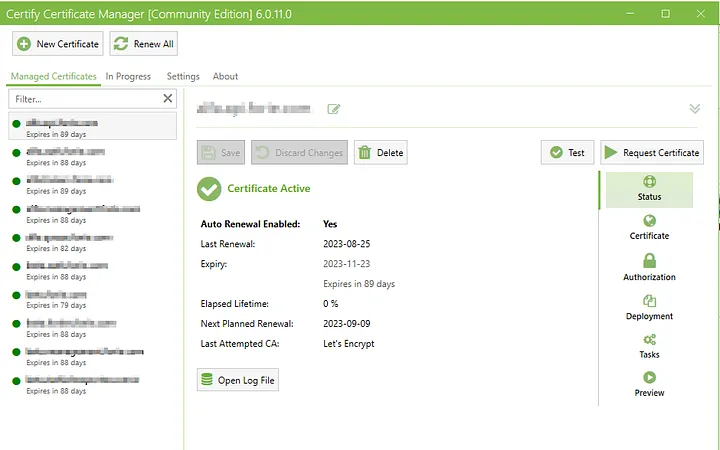The image size is (720, 450).
Task: Open the Authorization lock section
Action: (x=649, y=268)
